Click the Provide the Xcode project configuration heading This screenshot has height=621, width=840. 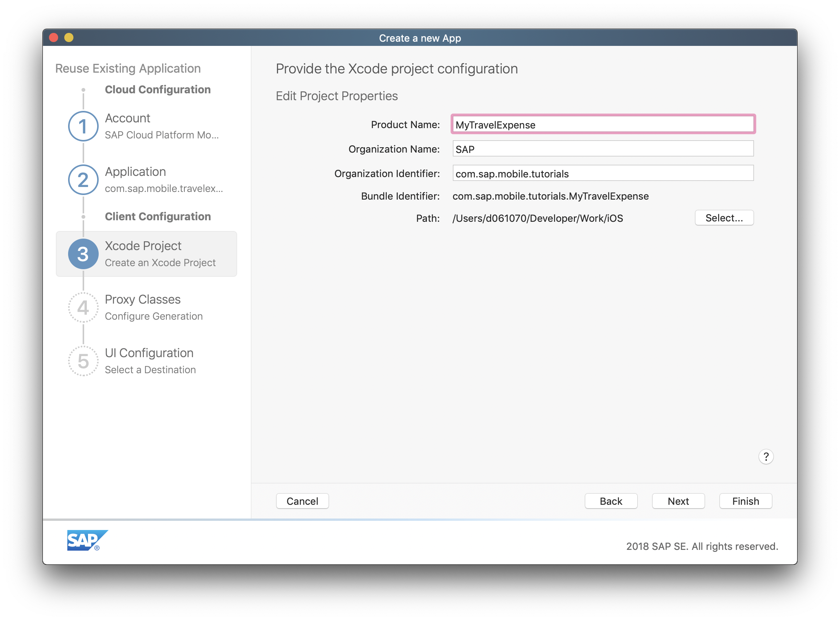tap(397, 69)
